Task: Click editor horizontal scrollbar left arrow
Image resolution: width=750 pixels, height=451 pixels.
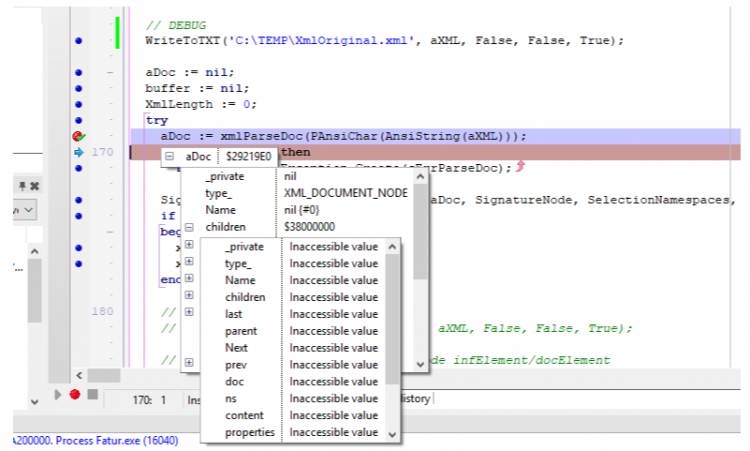Action: click(79, 375)
